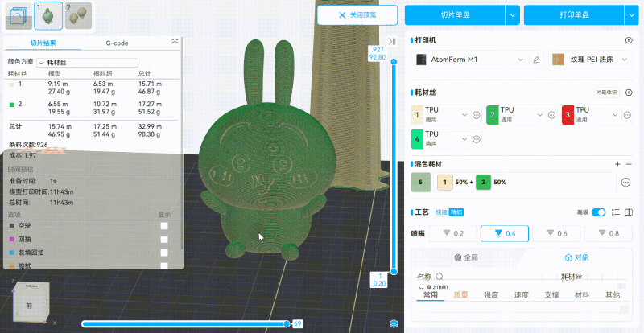Click the 打印单盘 button
This screenshot has height=333, width=644.
click(574, 15)
